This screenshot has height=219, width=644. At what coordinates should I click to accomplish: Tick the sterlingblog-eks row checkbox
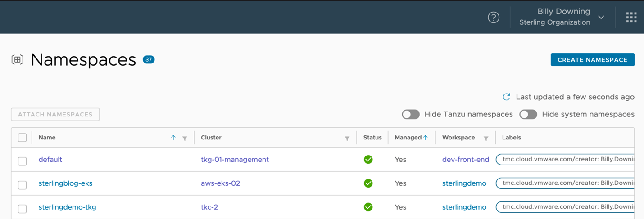(x=22, y=185)
